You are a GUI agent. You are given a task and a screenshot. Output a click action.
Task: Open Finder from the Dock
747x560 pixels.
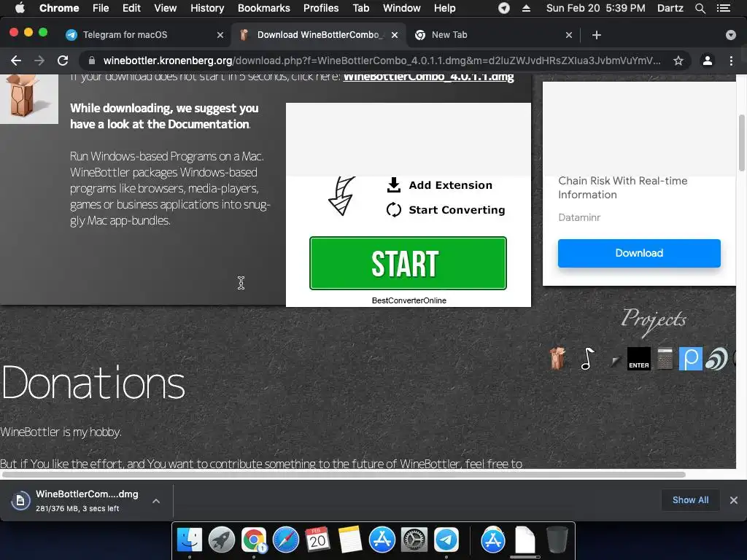coord(190,540)
